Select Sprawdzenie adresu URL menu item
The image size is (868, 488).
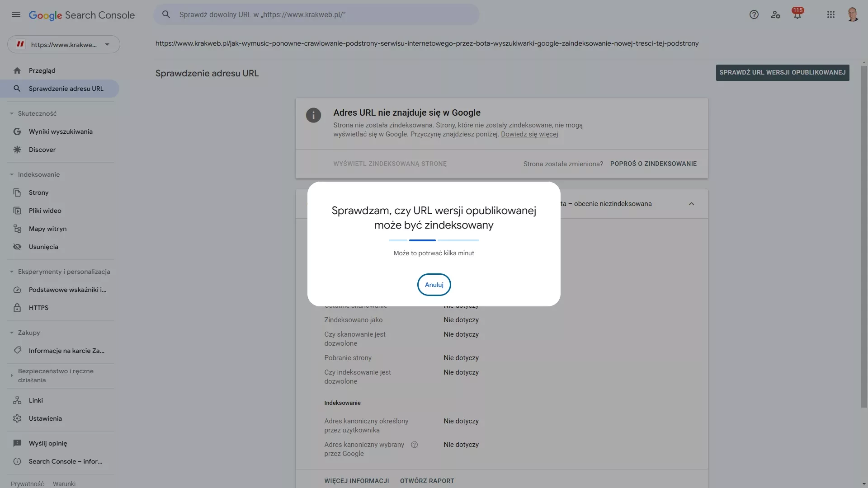60,89
